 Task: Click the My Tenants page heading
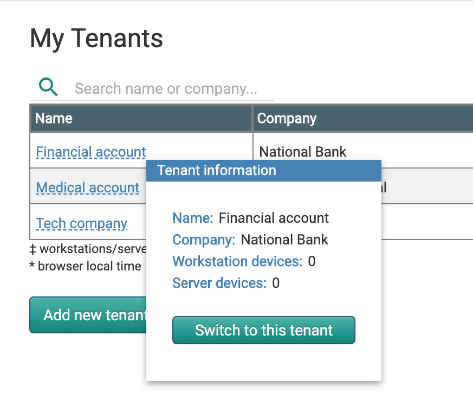pyautogui.click(x=97, y=39)
